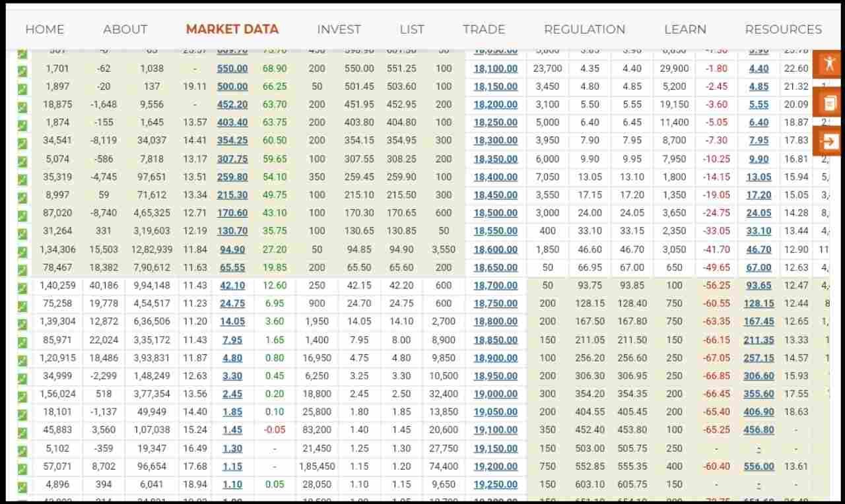Click the call change value 27.20
This screenshot has width=845, height=504.
(x=275, y=249)
